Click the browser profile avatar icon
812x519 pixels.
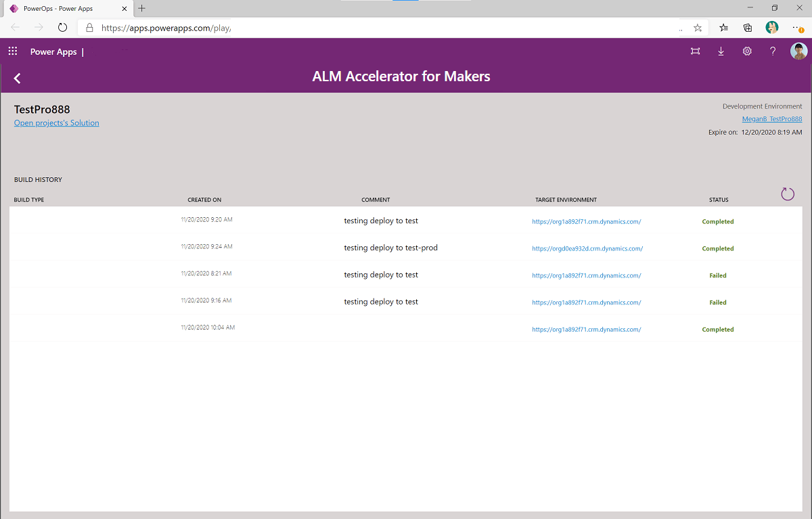click(772, 28)
